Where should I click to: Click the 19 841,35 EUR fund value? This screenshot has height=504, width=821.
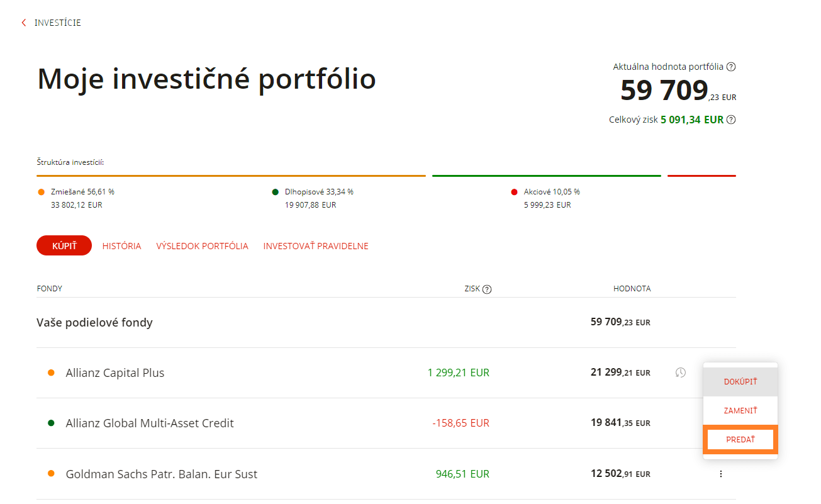click(620, 423)
